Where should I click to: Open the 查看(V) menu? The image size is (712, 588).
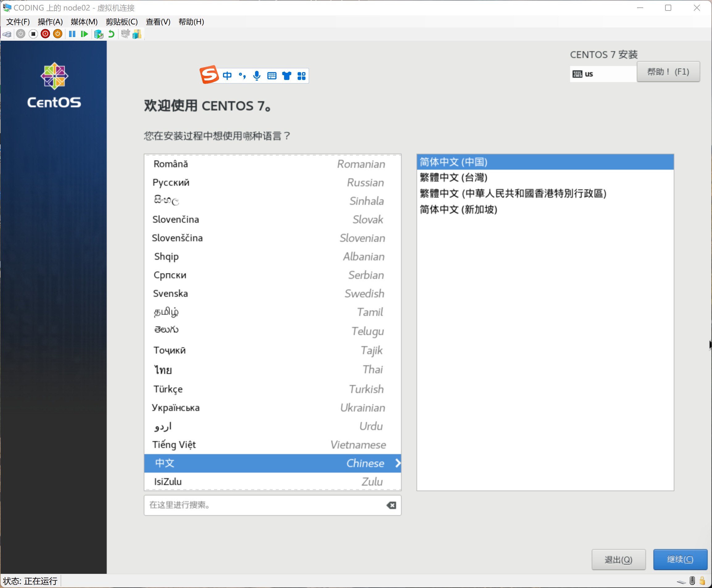click(158, 22)
